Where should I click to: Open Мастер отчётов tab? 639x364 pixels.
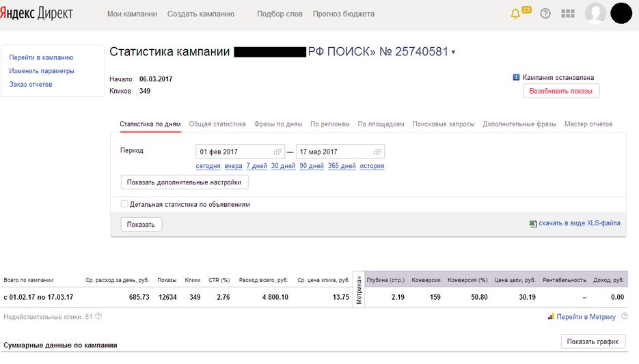588,124
